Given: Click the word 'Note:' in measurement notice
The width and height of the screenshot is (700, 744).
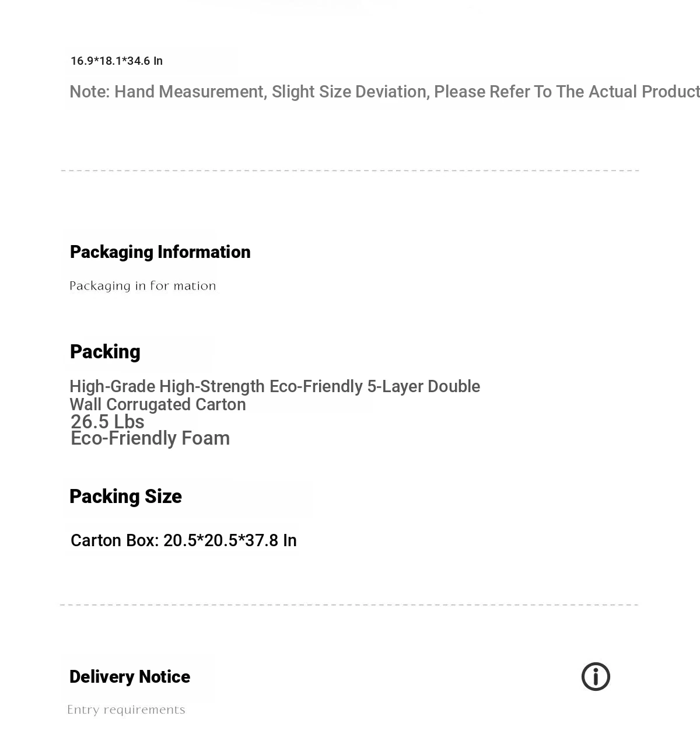Looking at the screenshot, I should (x=90, y=92).
